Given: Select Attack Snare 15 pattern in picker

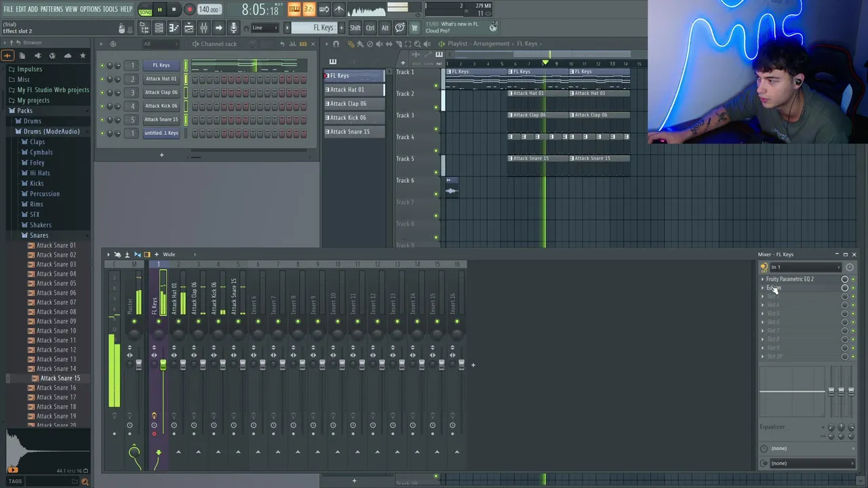Looking at the screenshot, I should 354,131.
